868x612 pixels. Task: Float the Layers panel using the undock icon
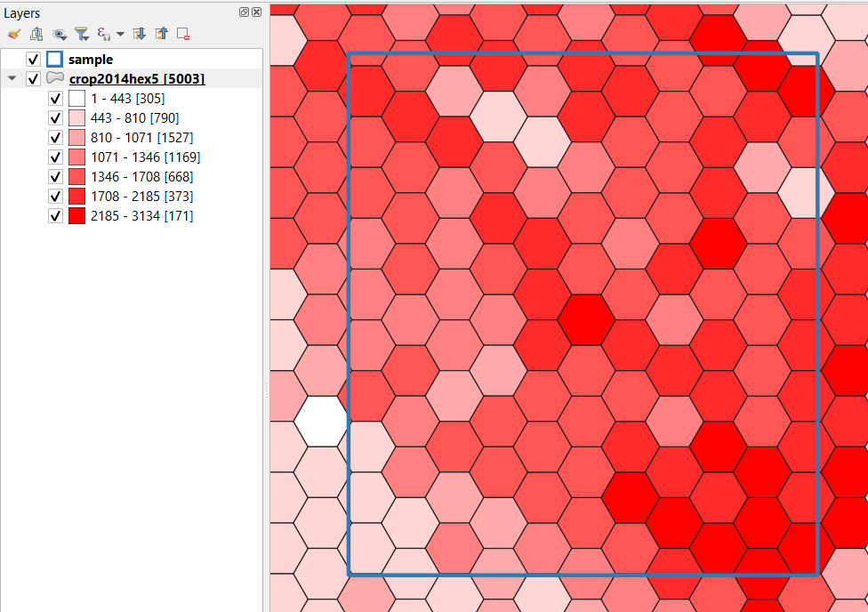coord(245,12)
